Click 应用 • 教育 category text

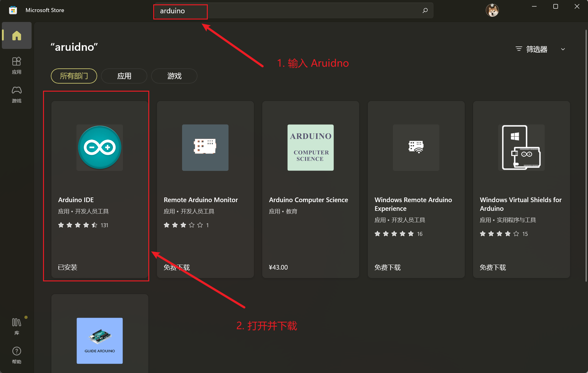point(283,211)
